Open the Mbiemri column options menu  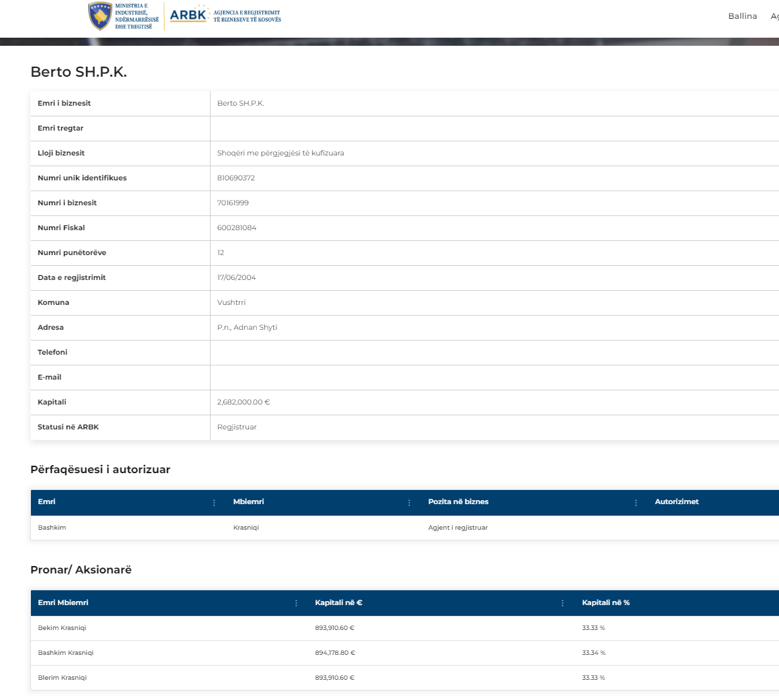click(409, 503)
